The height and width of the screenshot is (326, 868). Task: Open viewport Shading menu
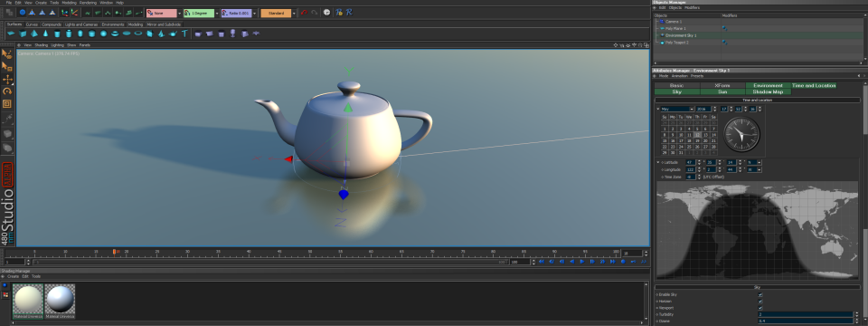click(42, 45)
